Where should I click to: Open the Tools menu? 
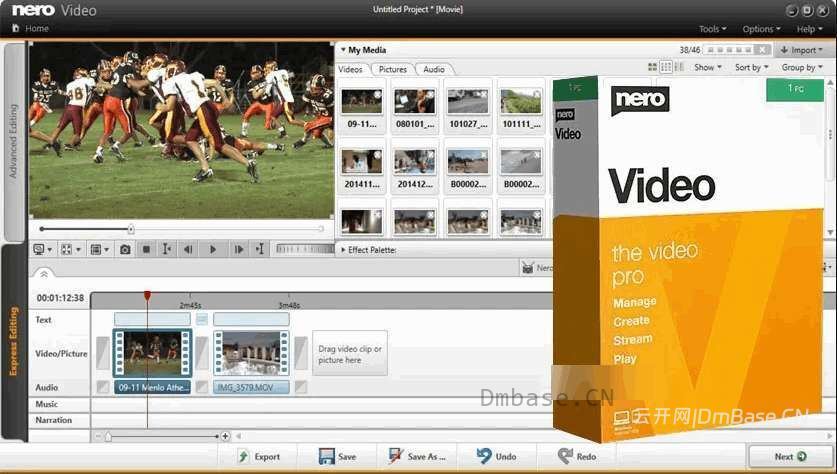(x=713, y=29)
